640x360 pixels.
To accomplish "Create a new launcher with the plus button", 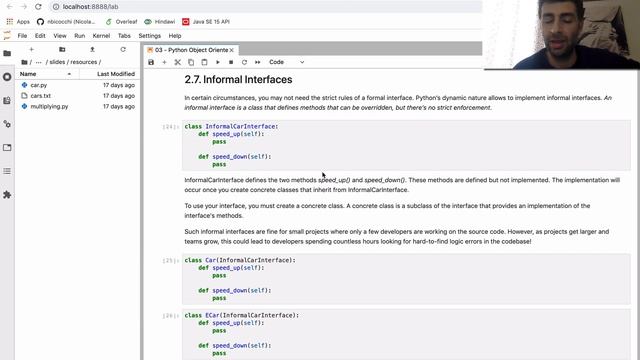I will pyautogui.click(x=31, y=49).
